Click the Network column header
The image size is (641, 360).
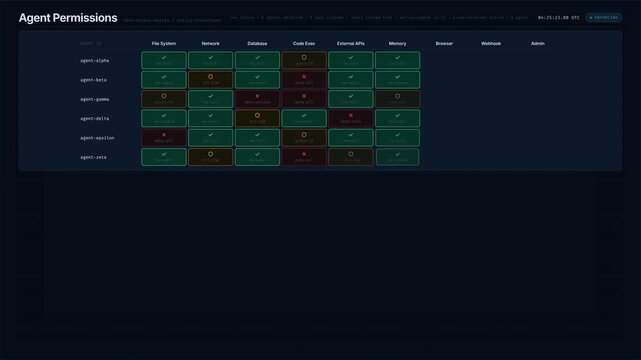click(x=211, y=43)
